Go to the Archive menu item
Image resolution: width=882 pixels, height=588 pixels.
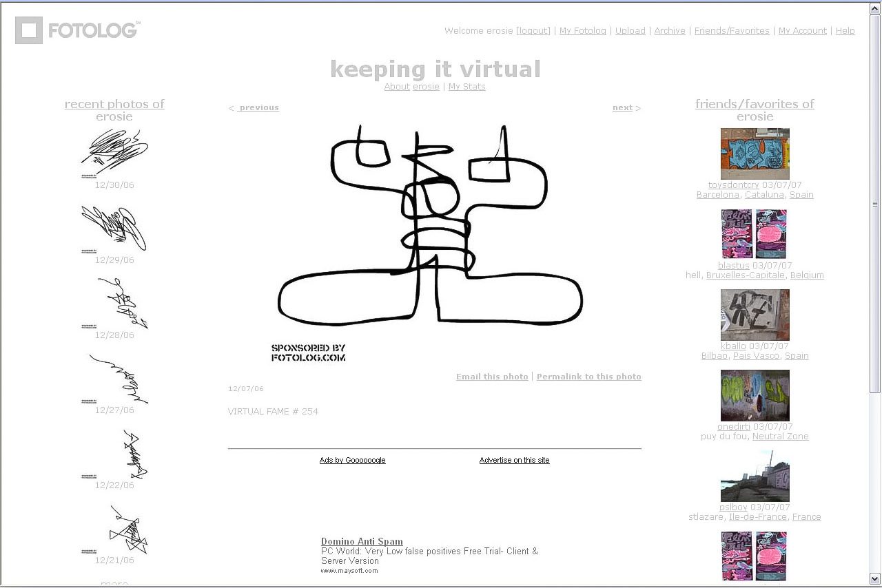tap(669, 31)
